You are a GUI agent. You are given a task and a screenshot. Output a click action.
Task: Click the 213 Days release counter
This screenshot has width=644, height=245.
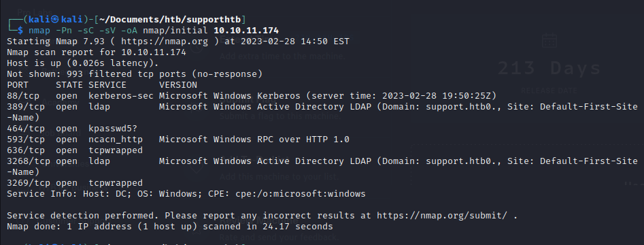pos(549,68)
